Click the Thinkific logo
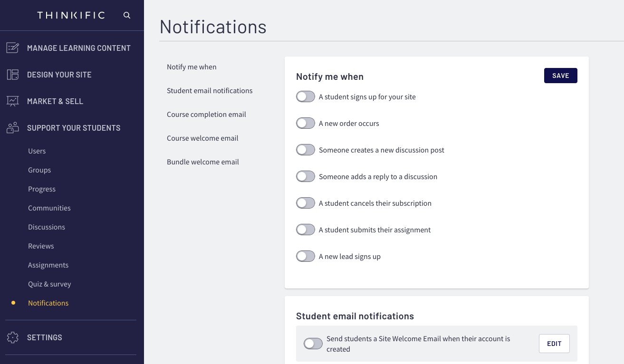The image size is (624, 364). tap(71, 15)
